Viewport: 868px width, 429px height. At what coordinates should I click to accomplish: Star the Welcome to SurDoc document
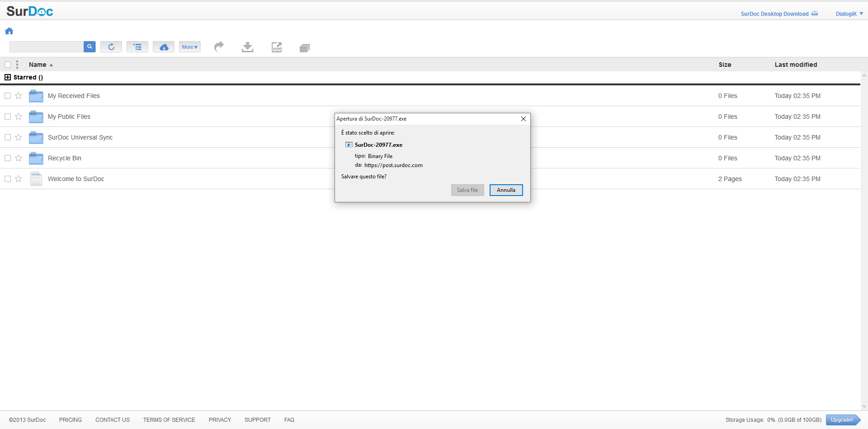pyautogui.click(x=19, y=179)
